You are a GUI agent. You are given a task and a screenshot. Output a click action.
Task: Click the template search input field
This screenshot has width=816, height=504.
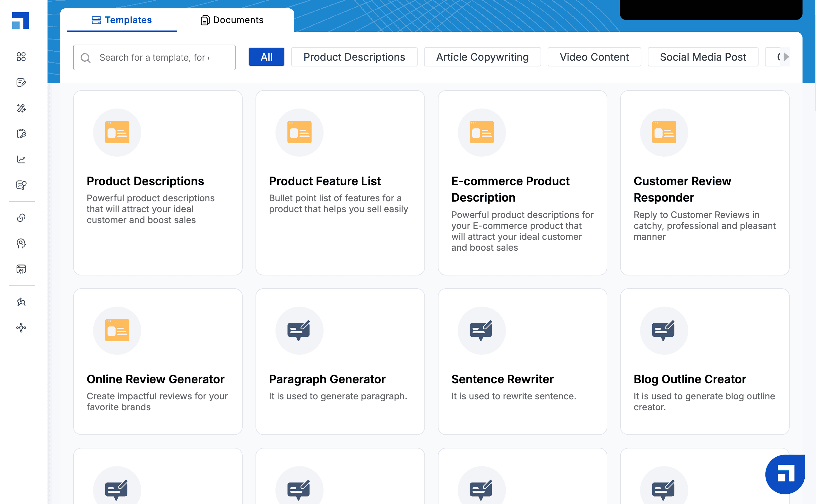click(x=154, y=58)
